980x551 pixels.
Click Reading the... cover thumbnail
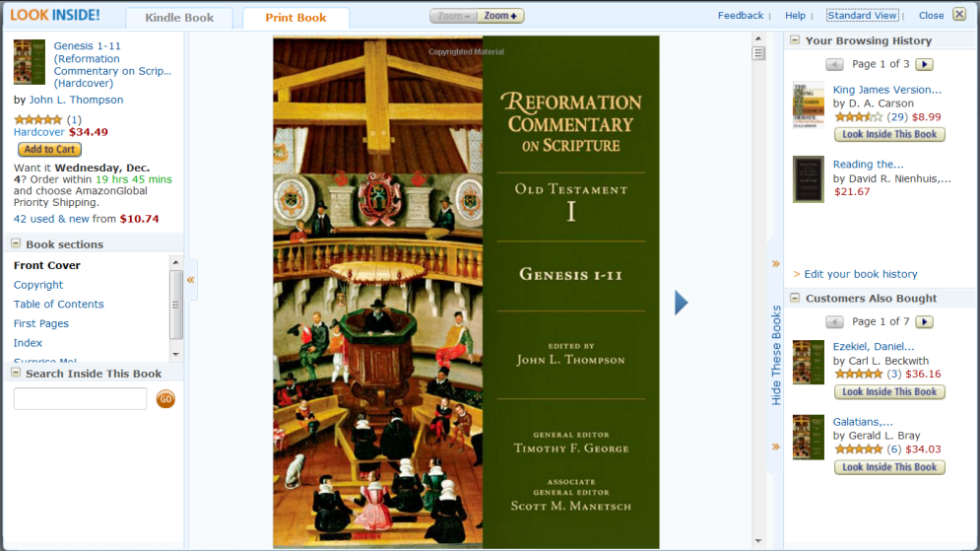tap(808, 178)
